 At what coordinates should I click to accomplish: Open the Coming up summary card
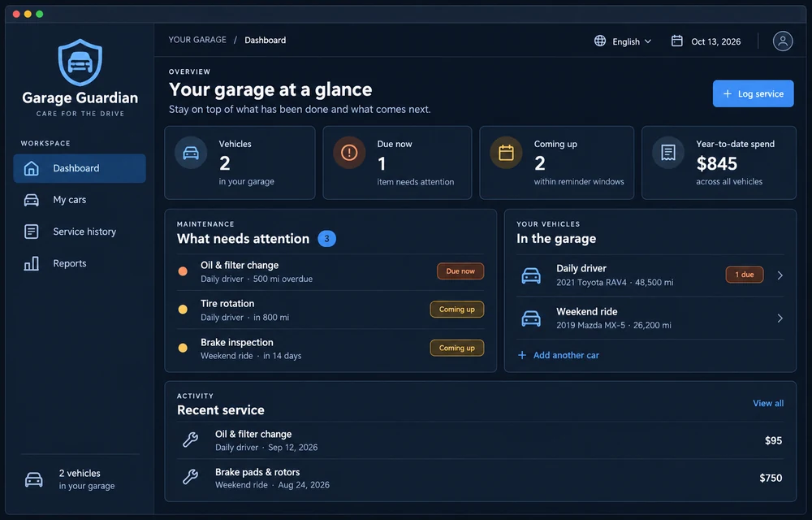[557, 162]
